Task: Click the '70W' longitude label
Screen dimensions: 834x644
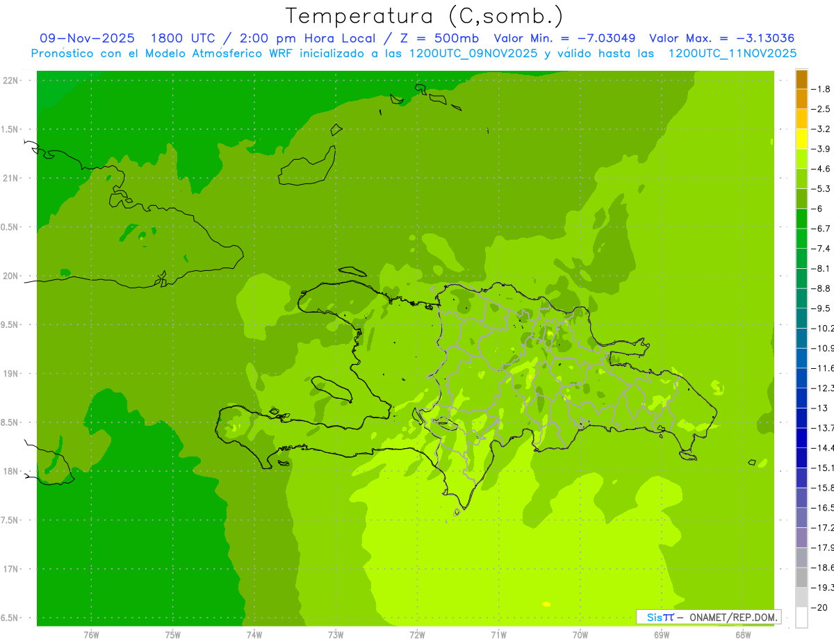Action: click(x=580, y=635)
